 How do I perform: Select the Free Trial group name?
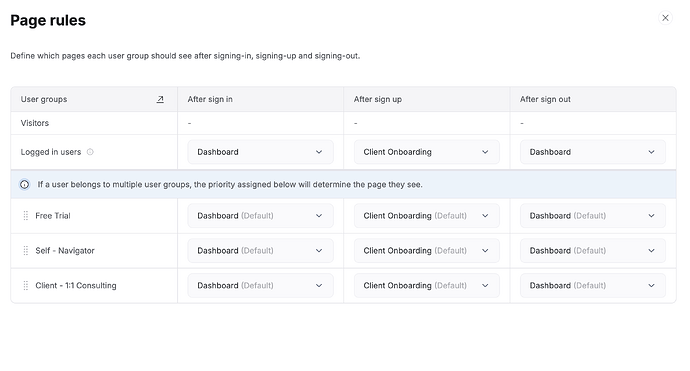(53, 216)
